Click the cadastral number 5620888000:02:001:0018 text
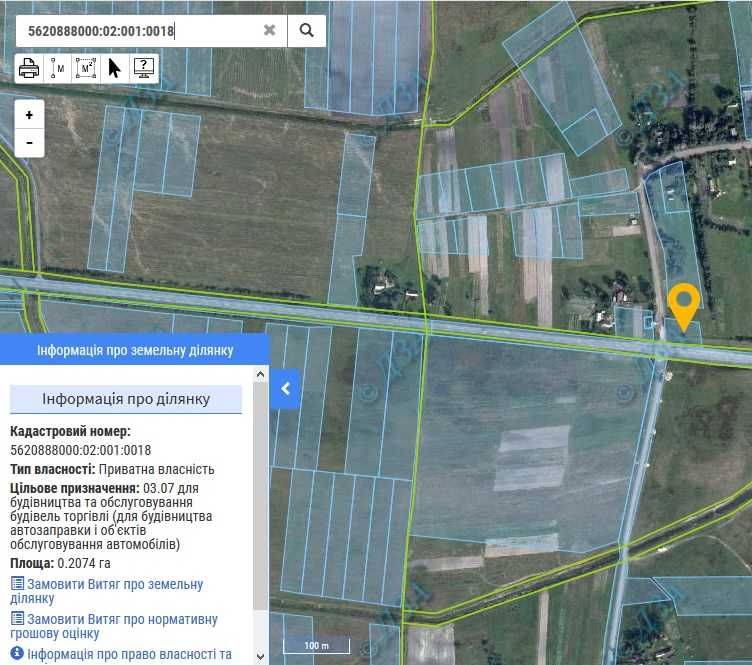752x665 pixels. point(81,450)
